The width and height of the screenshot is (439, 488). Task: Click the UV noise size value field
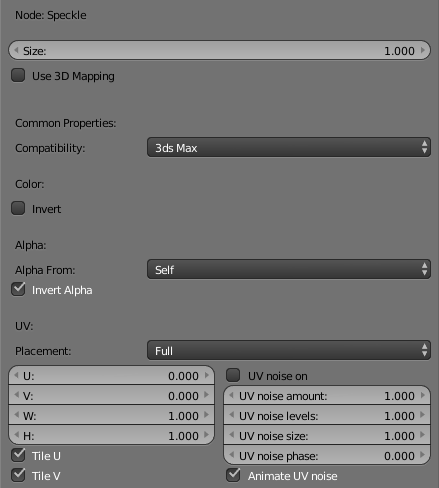tap(327, 435)
